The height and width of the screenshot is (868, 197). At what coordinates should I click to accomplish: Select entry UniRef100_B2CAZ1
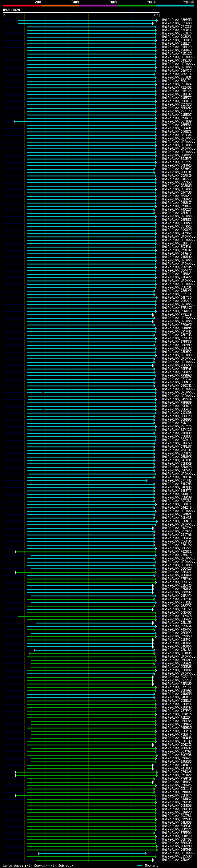(177, 663)
